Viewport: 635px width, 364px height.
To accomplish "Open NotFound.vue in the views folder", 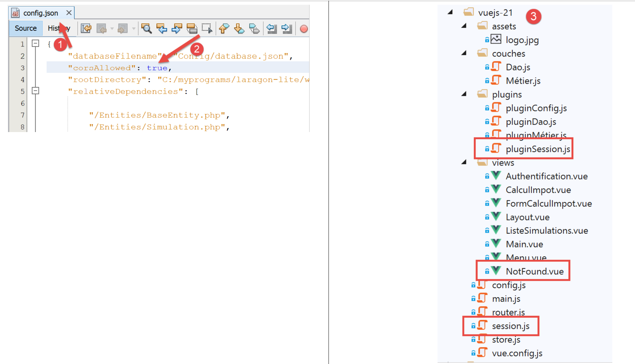I will tap(534, 271).
